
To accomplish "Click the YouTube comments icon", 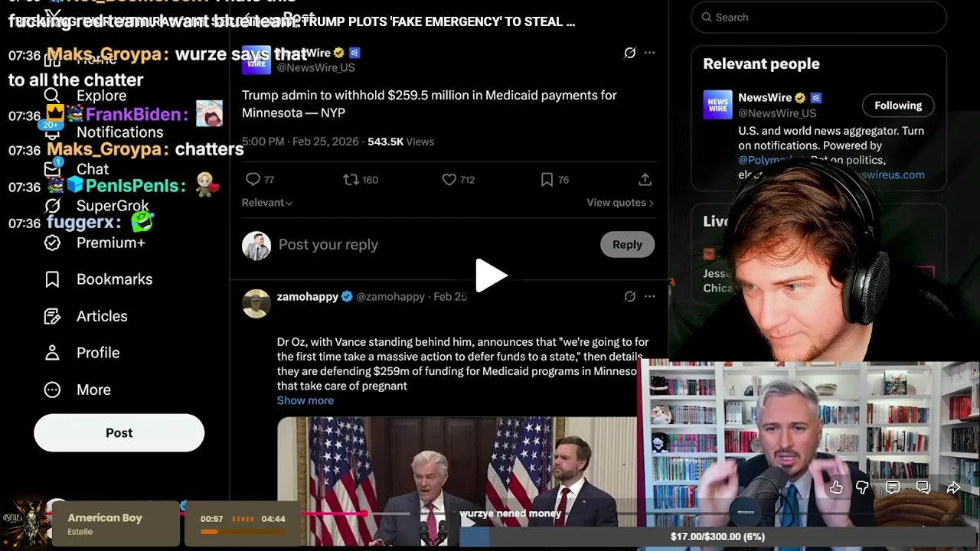I will (x=893, y=487).
